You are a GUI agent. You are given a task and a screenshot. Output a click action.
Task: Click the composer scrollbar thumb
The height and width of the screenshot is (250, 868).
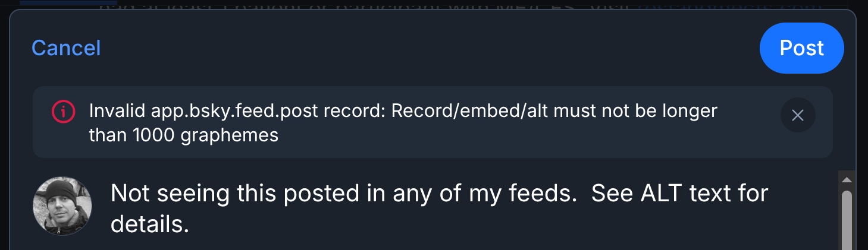[x=847, y=217]
